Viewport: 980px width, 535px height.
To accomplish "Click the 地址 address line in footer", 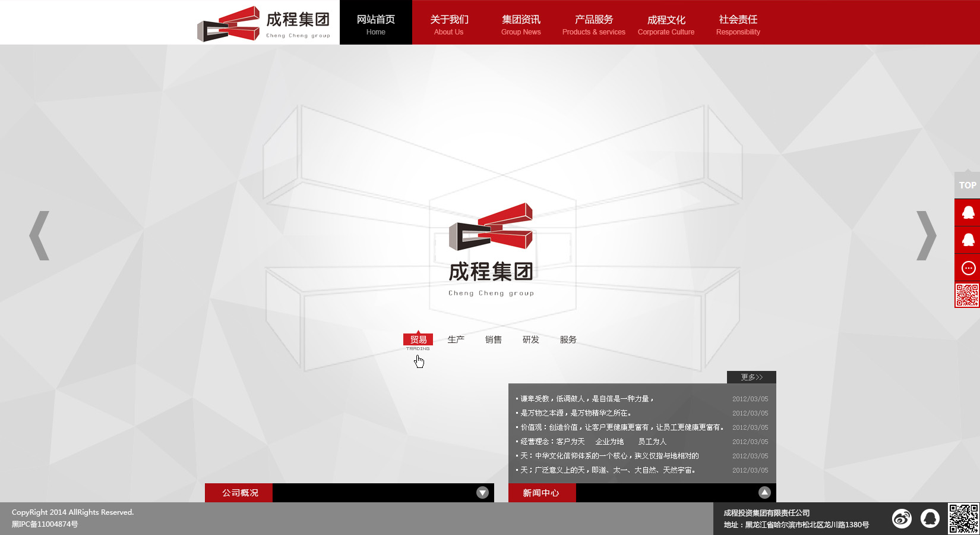I will point(796,525).
